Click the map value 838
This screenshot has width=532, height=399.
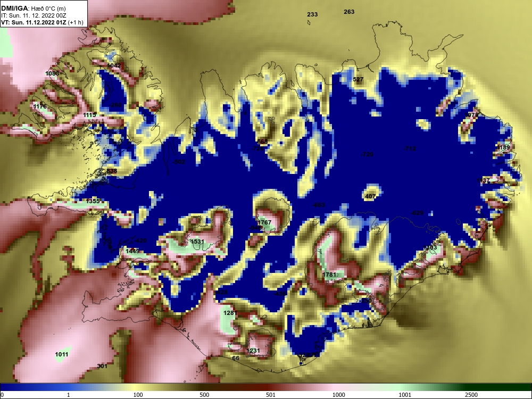[x=112, y=171]
